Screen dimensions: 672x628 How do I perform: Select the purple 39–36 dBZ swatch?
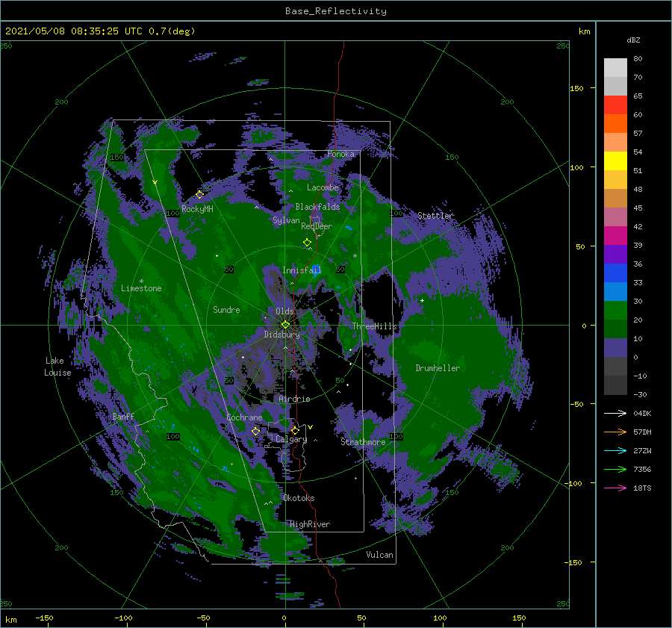tap(615, 254)
